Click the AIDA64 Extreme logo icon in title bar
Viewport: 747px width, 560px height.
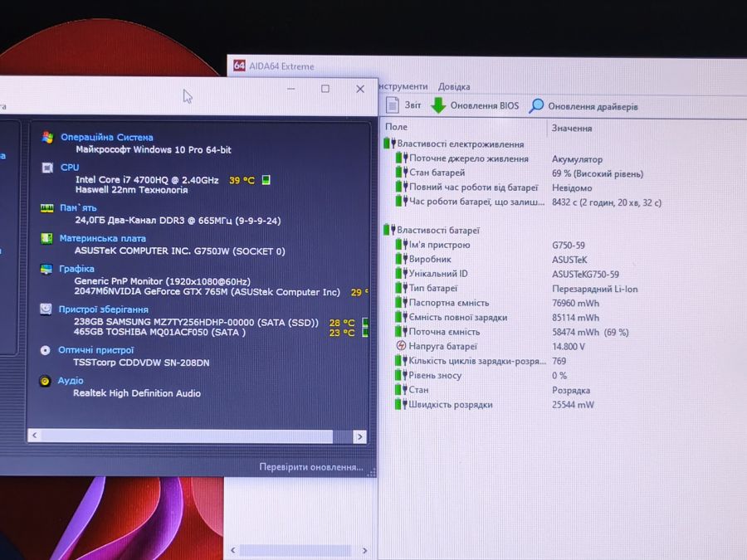pyautogui.click(x=239, y=66)
